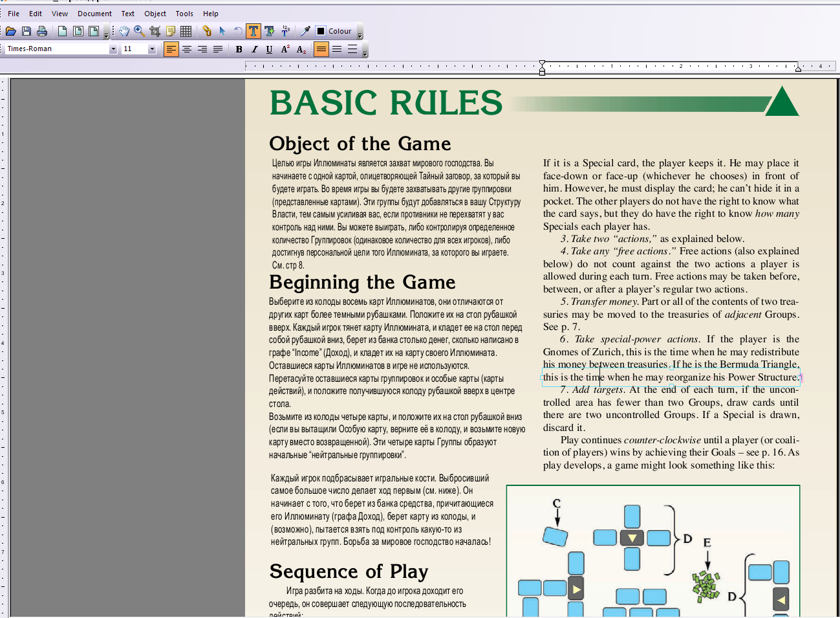The width and height of the screenshot is (840, 618).
Task: Select the Hand pan tool
Action: point(124,31)
